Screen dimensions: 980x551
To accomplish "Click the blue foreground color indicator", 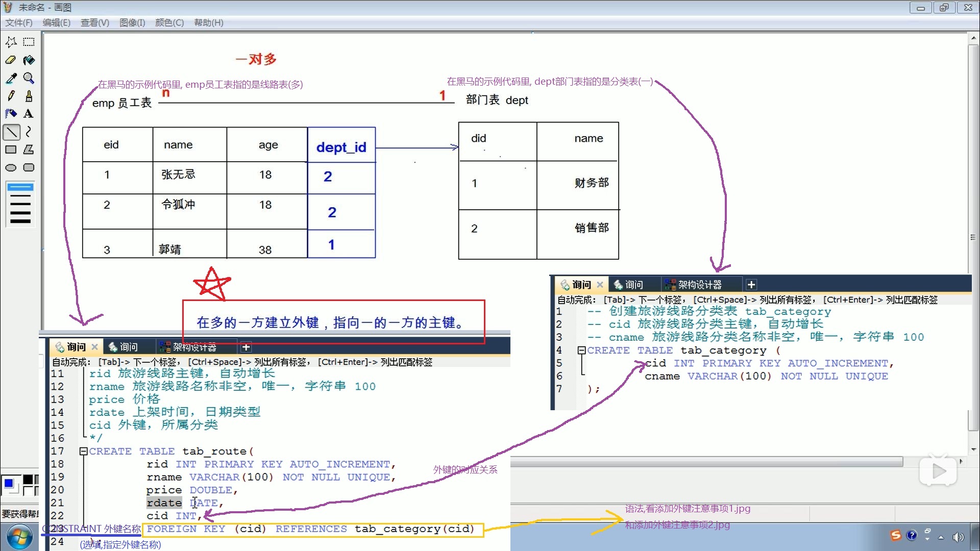I will 9,483.
